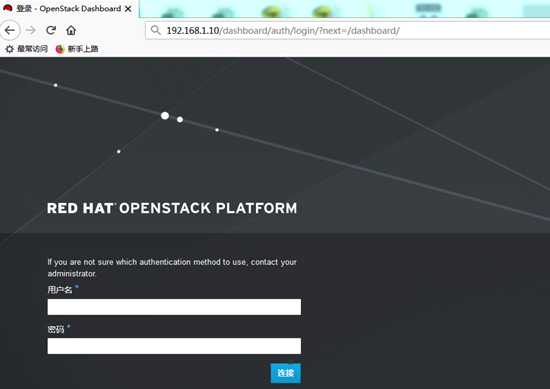Click the browser back arrow button
This screenshot has height=389, width=550.
[x=10, y=30]
